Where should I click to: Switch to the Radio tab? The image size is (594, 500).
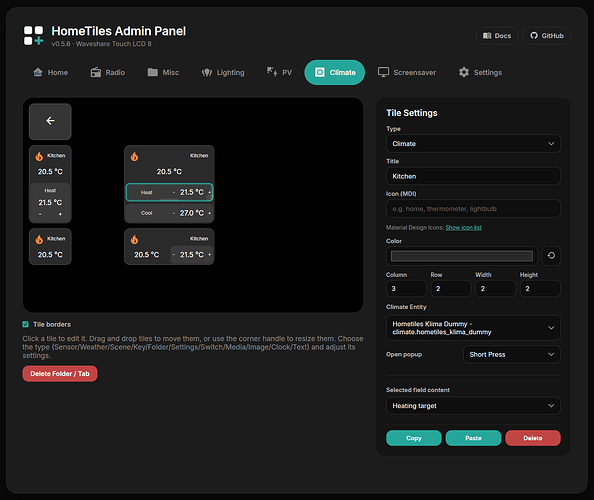(x=108, y=72)
